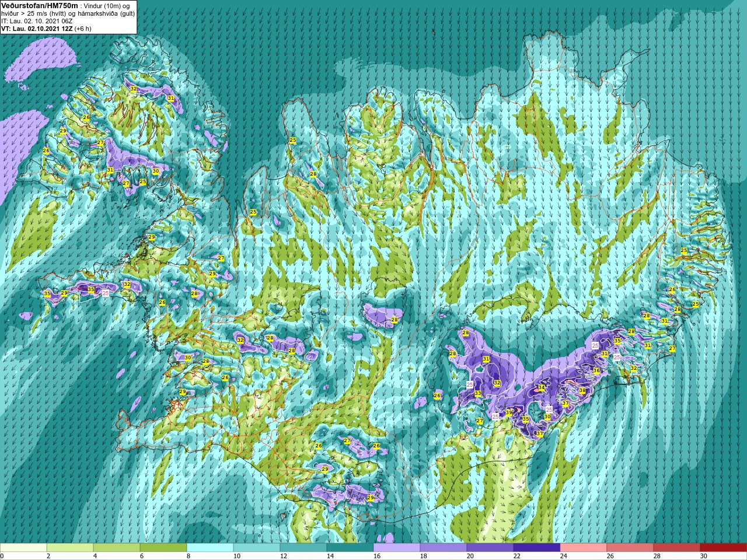This screenshot has width=747, height=560.
Task: Click the 10–12 m/s turquoise legend segment
Action: click(x=257, y=548)
